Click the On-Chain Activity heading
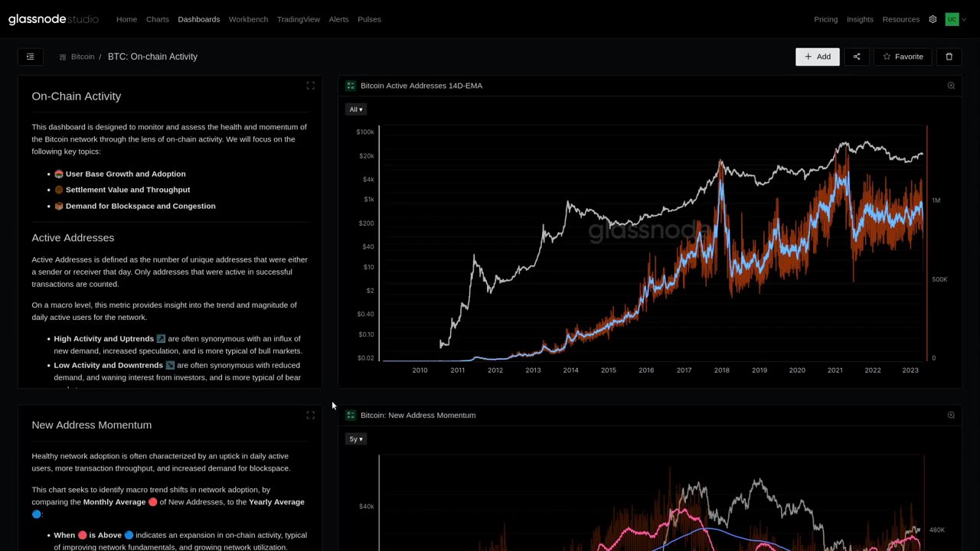 coord(77,96)
